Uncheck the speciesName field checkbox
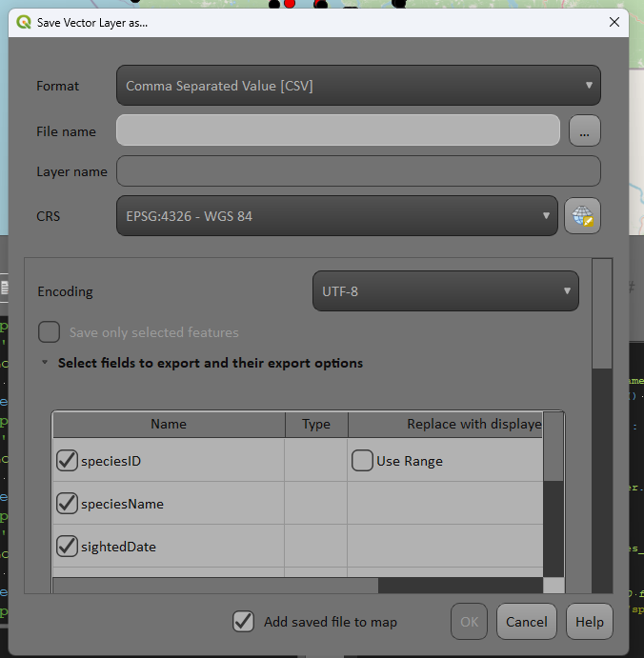The height and width of the screenshot is (658, 644). click(68, 503)
